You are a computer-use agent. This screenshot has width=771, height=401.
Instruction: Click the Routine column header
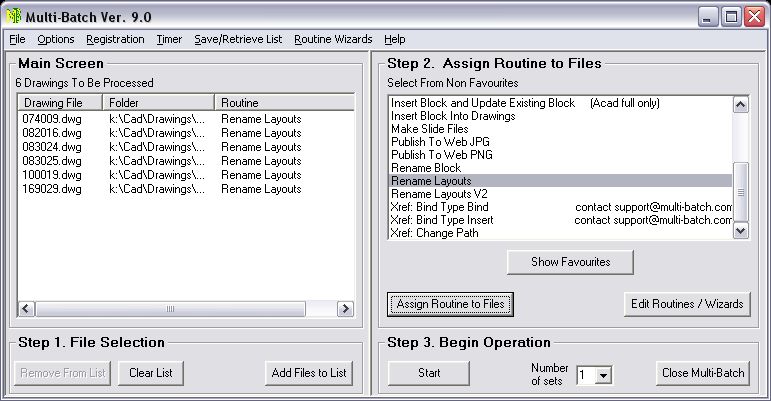(x=284, y=103)
